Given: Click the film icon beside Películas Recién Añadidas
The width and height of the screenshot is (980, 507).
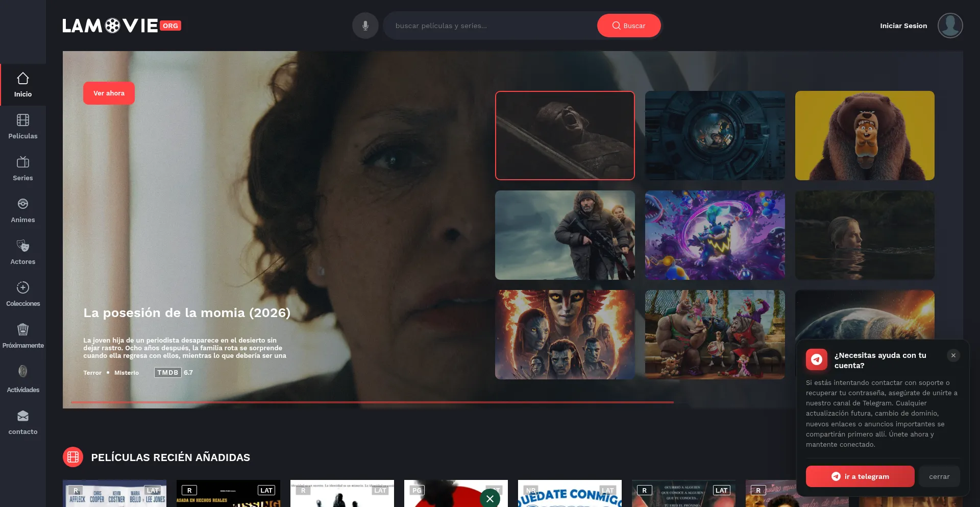Looking at the screenshot, I should tap(73, 457).
